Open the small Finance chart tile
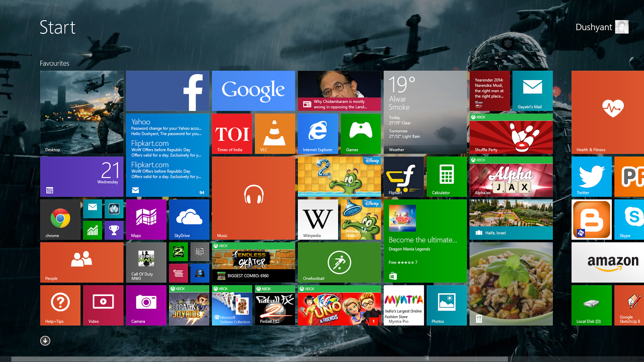 pos(93,230)
